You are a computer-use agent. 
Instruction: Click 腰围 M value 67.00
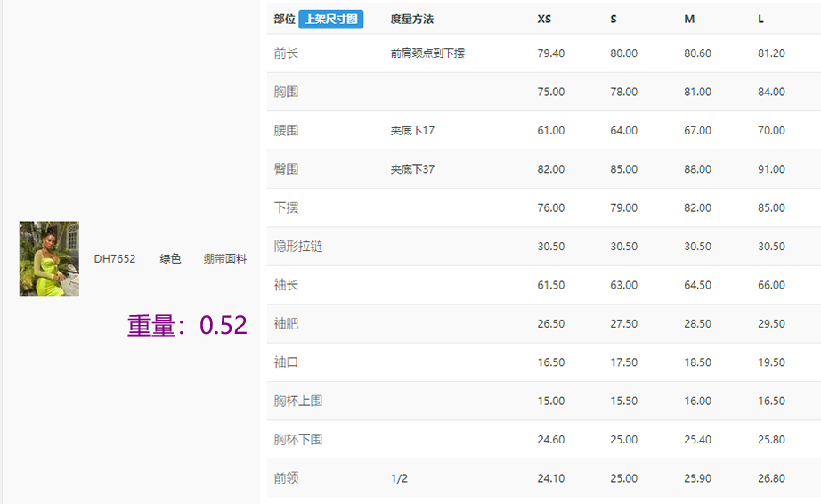(x=697, y=131)
